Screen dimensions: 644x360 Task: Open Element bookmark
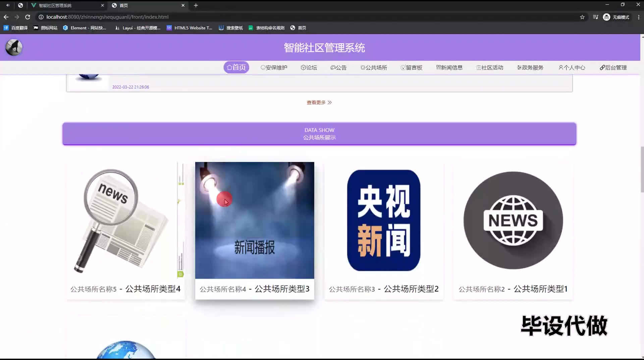click(x=85, y=28)
